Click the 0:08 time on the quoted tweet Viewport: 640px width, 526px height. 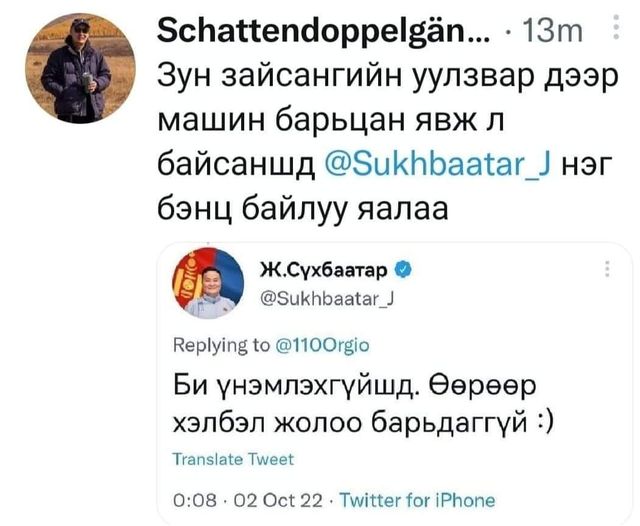(195, 501)
